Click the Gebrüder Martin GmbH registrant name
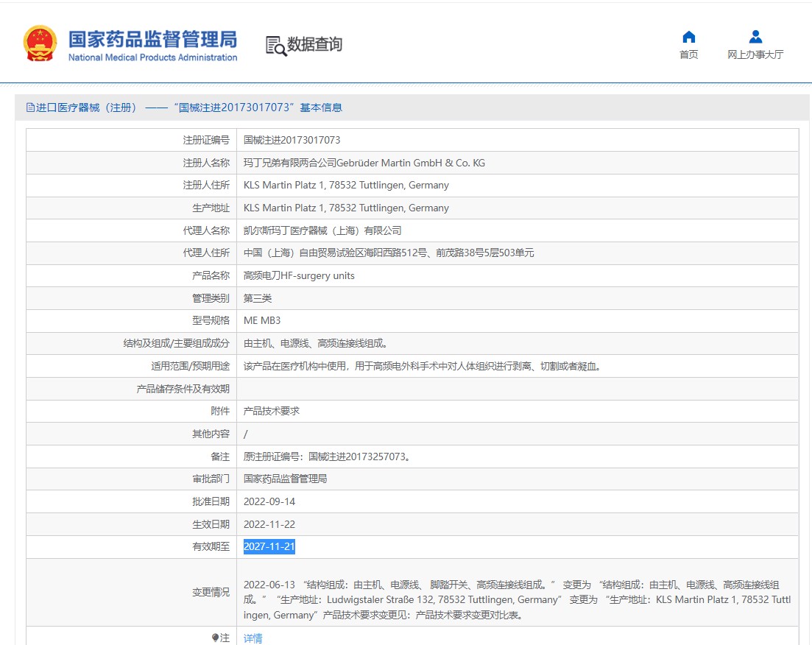 pyautogui.click(x=364, y=163)
